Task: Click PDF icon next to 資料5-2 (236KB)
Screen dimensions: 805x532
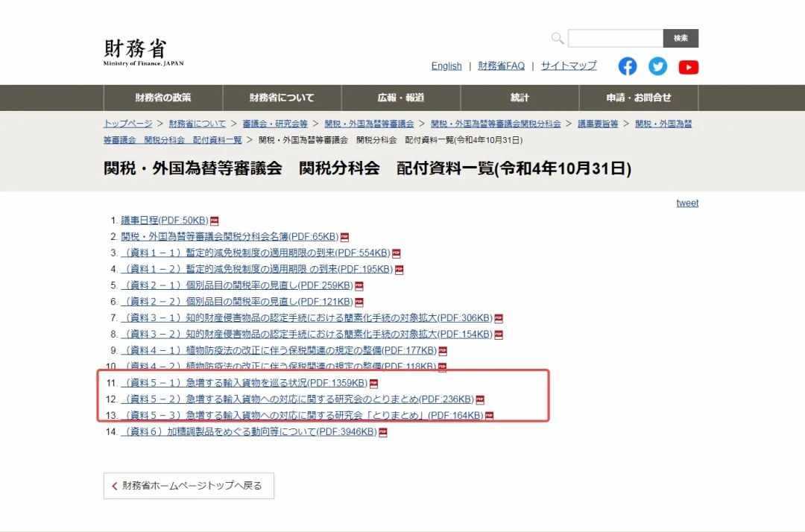Action: click(480, 399)
